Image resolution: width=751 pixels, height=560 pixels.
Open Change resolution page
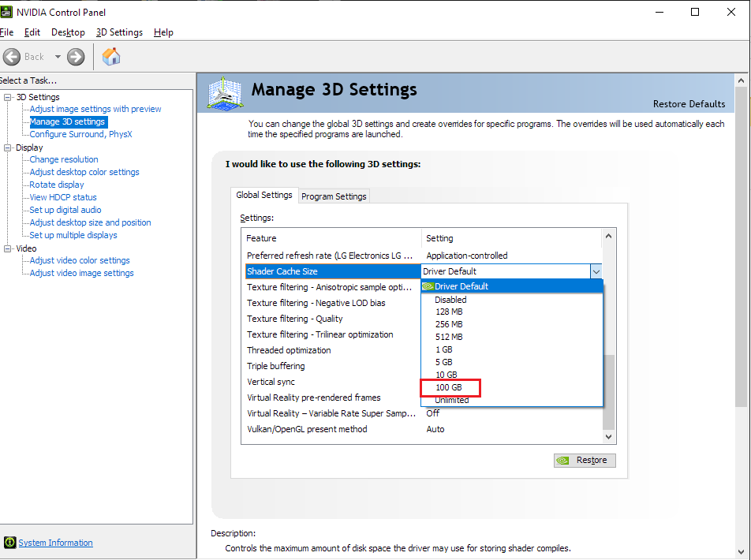(x=64, y=159)
